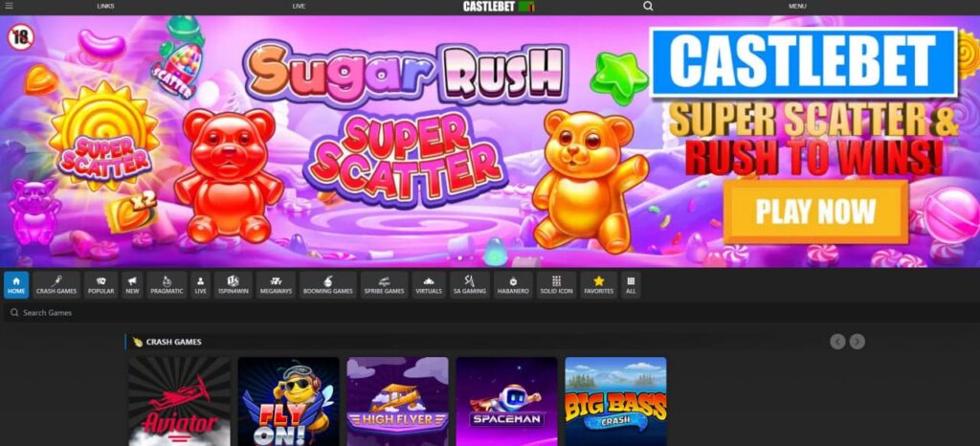The width and height of the screenshot is (980, 446).
Task: Click the 18+ age restriction badge
Action: [20, 37]
